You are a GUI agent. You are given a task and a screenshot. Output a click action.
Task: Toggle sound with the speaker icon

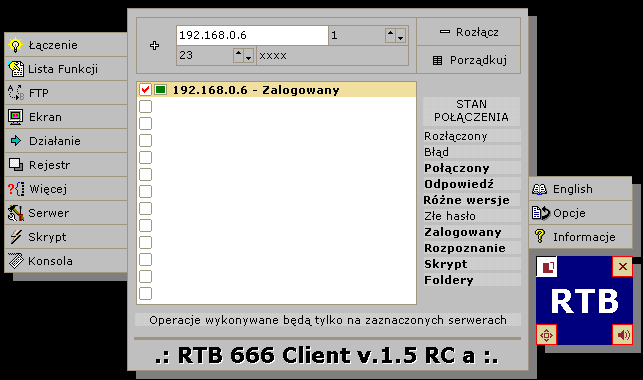coord(622,335)
